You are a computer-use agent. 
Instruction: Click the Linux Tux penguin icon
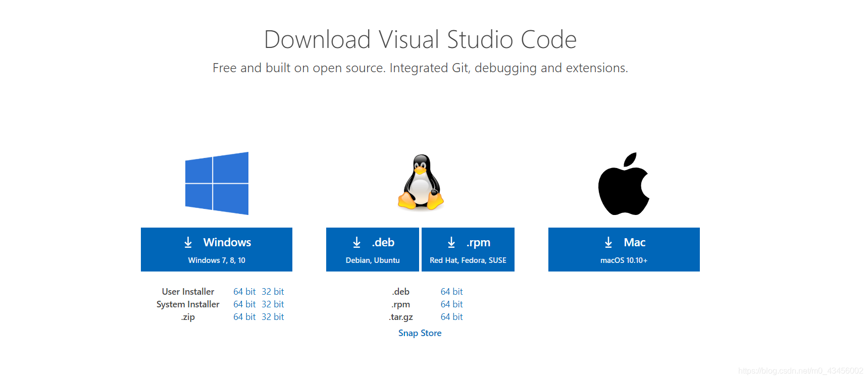click(421, 182)
